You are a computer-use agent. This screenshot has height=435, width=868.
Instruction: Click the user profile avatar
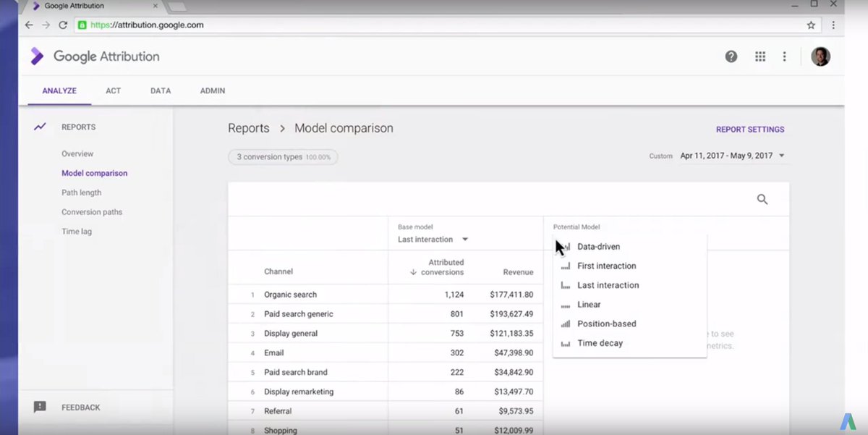(820, 56)
